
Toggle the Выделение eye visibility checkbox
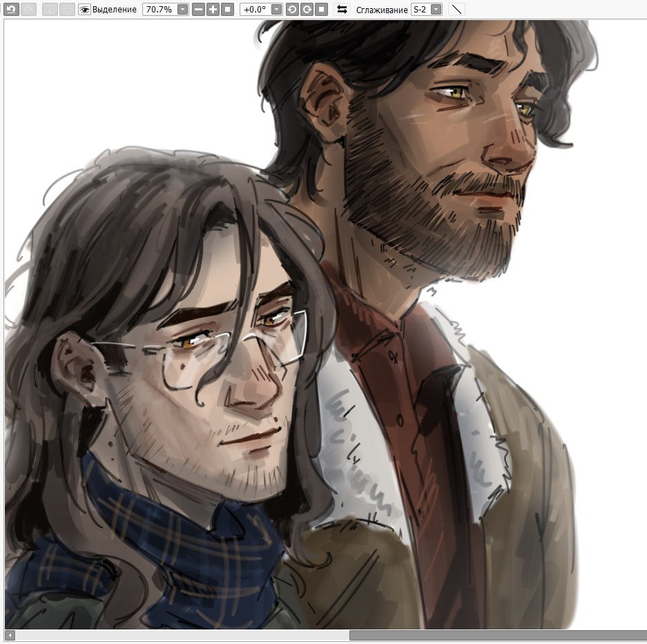click(84, 10)
